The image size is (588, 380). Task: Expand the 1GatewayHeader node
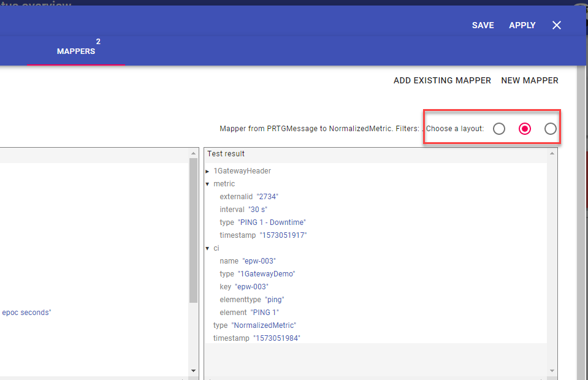[208, 171]
